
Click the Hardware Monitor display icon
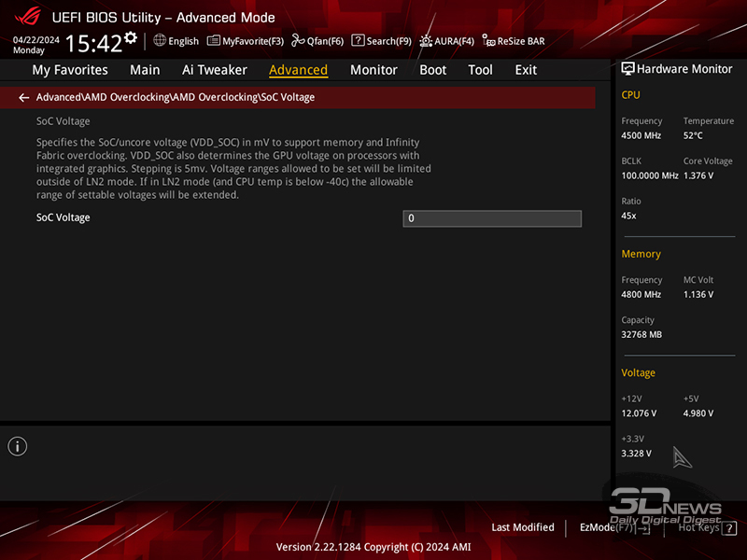[x=627, y=69]
